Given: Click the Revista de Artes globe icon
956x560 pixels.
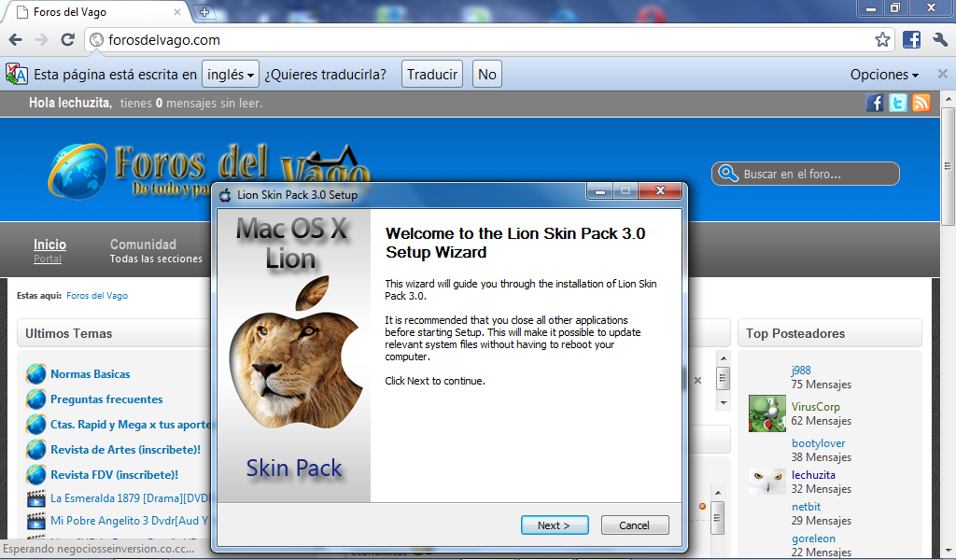Looking at the screenshot, I should pyautogui.click(x=36, y=450).
